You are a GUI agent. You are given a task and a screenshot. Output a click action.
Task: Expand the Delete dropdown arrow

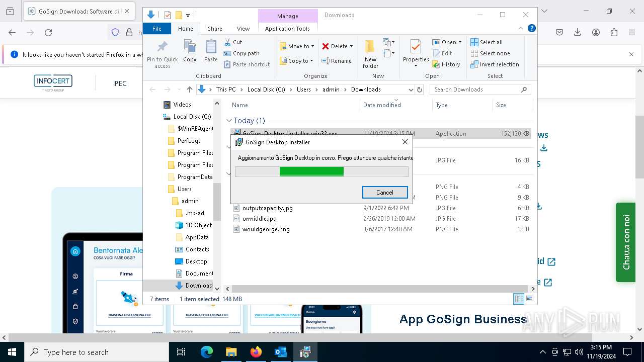[x=351, y=46]
